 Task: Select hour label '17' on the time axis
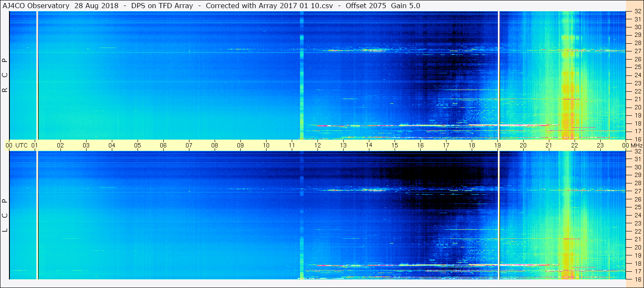(446, 145)
